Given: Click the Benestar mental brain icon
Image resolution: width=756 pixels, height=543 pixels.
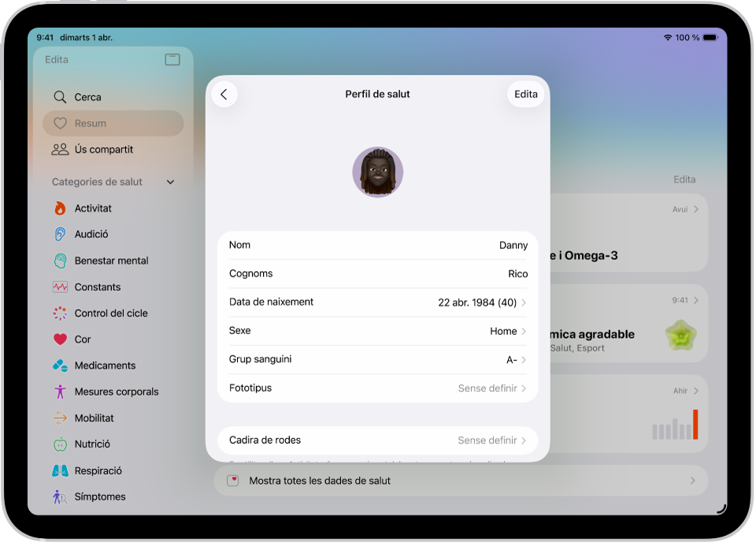Looking at the screenshot, I should click(x=60, y=261).
